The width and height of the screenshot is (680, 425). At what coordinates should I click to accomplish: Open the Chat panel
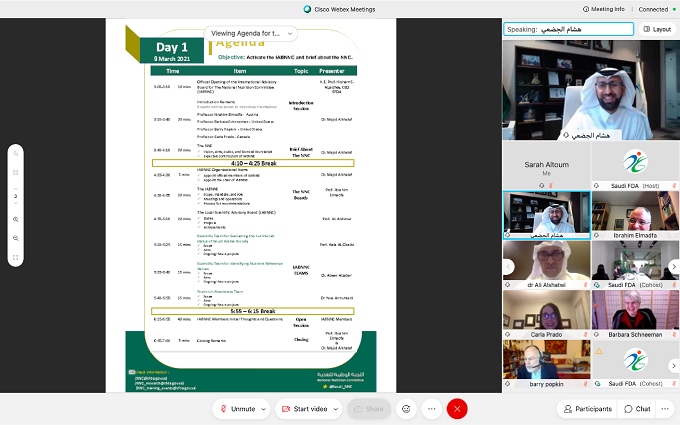(x=636, y=408)
